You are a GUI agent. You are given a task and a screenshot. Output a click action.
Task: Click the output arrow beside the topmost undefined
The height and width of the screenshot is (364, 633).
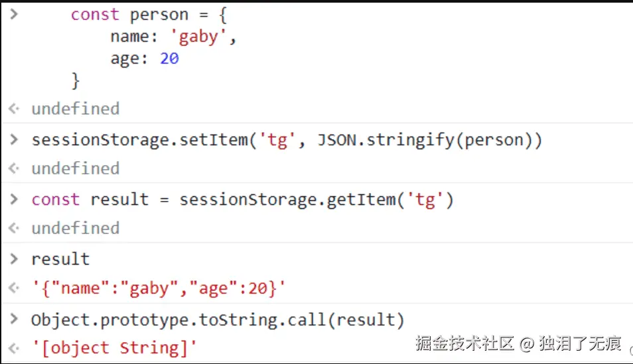pyautogui.click(x=14, y=109)
